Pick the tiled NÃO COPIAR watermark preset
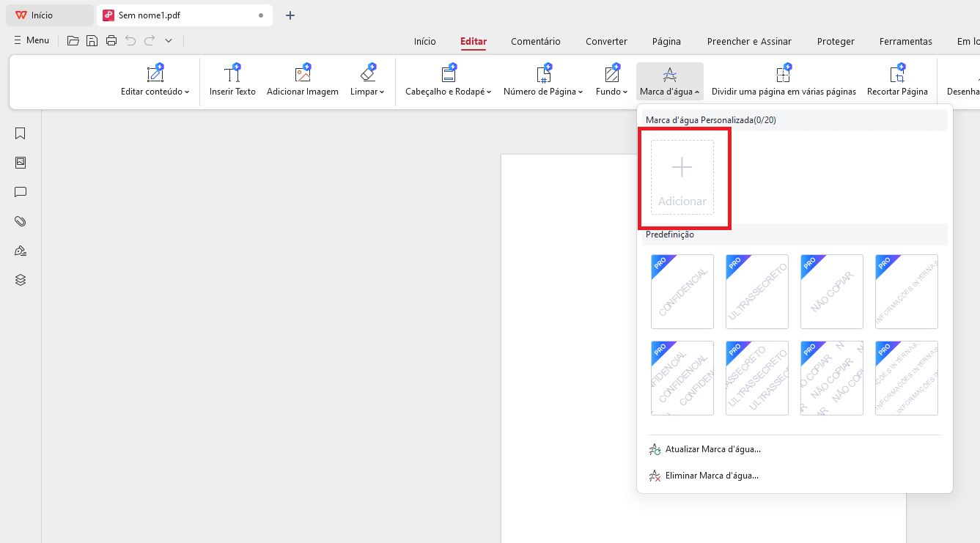The height and width of the screenshot is (543, 980). [x=832, y=378]
